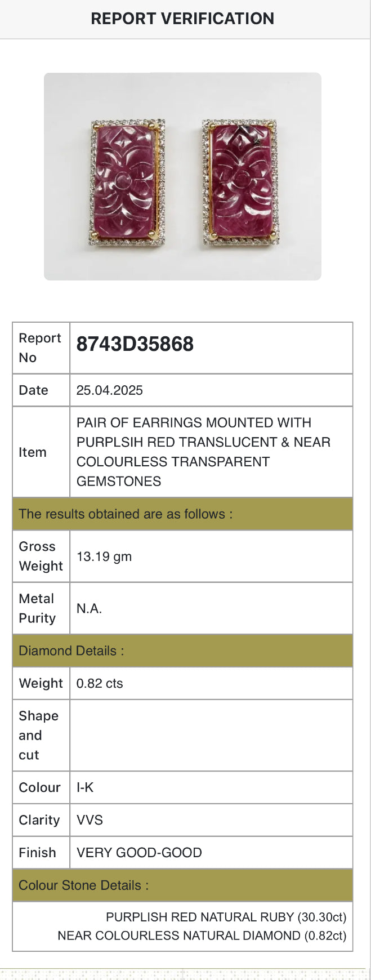Screen dimensions: 371x980
Task: Click the Metal Purity N.A. value
Action: [x=90, y=608]
